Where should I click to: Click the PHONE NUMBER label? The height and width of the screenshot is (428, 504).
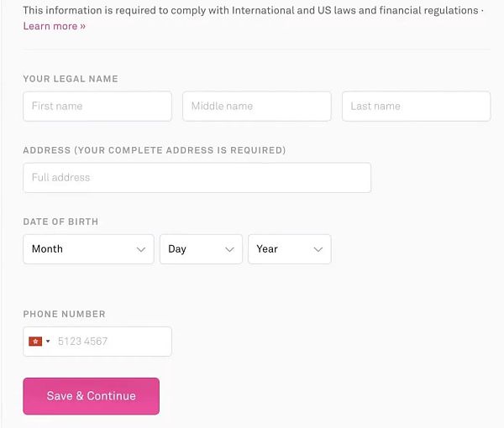tap(65, 314)
